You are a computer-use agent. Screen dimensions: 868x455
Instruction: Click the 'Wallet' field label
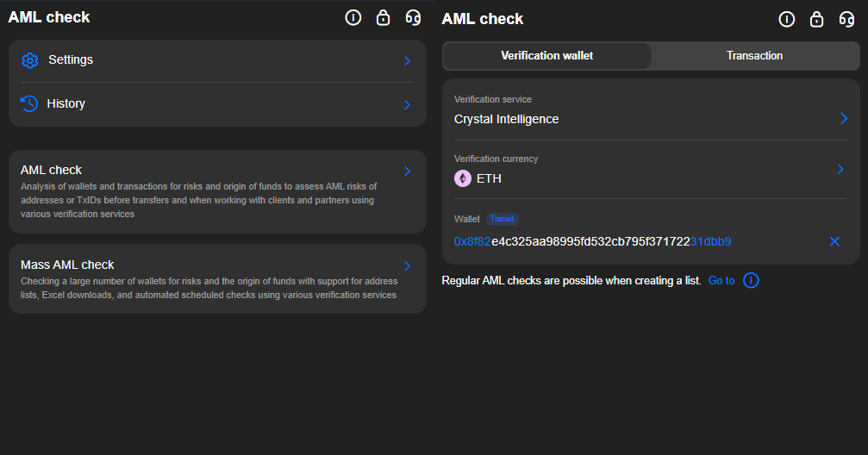pyautogui.click(x=466, y=219)
